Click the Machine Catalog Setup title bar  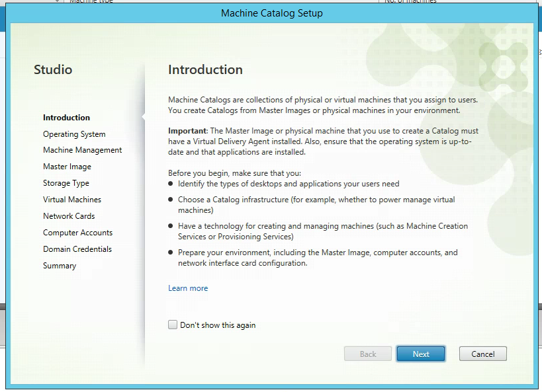point(271,13)
